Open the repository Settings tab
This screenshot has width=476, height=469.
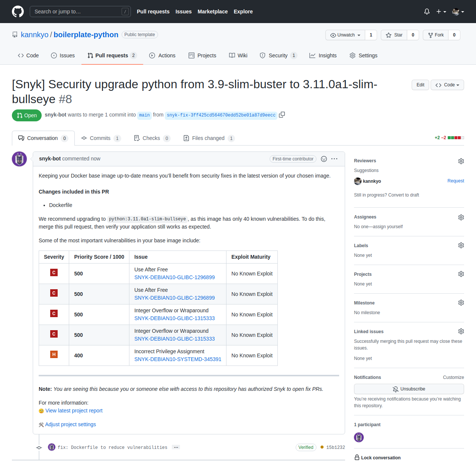[x=363, y=55]
